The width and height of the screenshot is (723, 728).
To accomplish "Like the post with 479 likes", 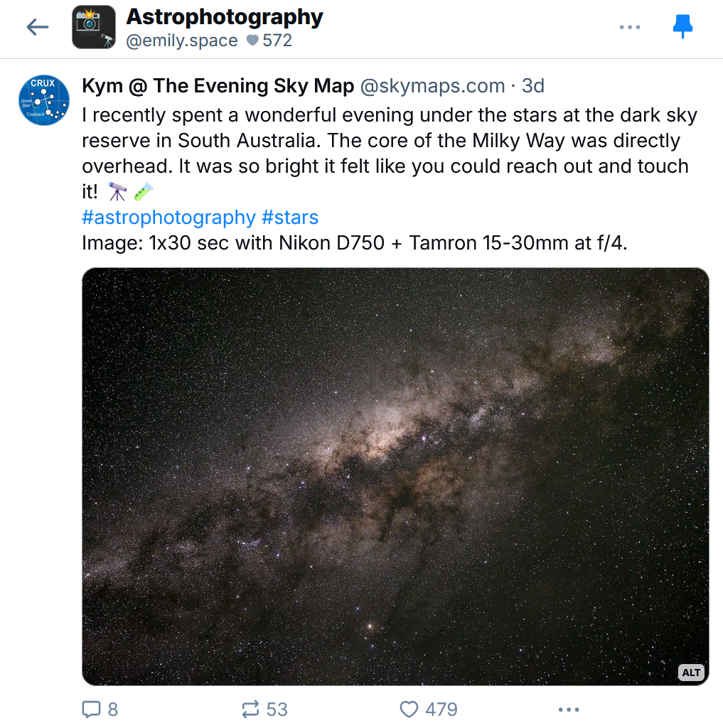I will point(429,710).
